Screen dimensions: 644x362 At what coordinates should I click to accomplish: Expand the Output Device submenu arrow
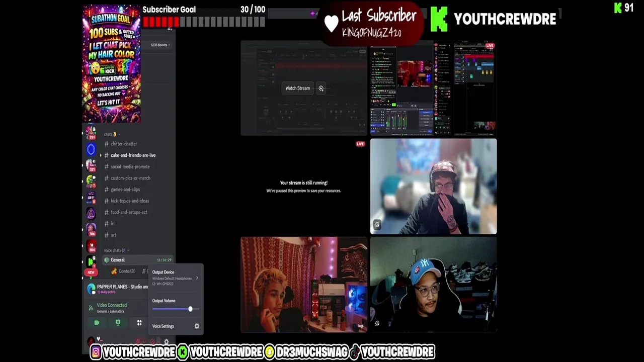[197, 278]
